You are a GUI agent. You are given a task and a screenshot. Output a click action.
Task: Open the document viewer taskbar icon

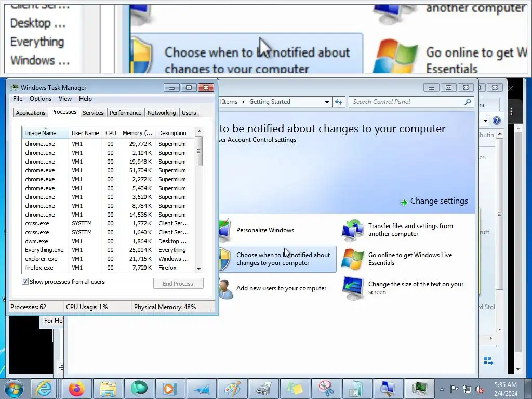pos(356,389)
